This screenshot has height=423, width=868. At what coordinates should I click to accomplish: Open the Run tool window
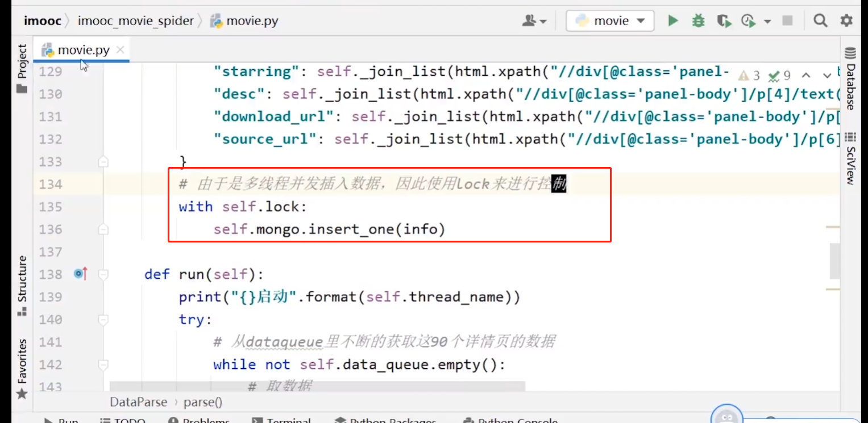62,421
